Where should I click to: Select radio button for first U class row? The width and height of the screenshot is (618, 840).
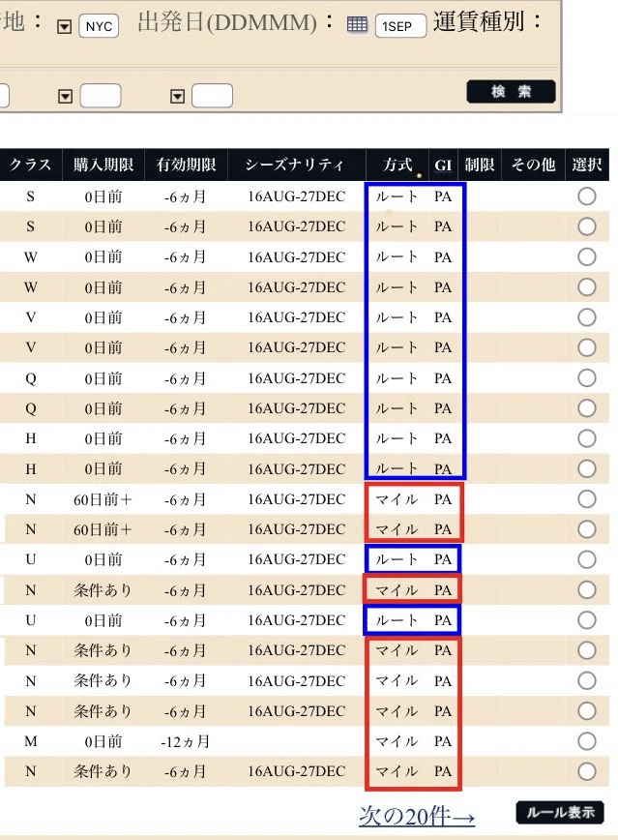pos(587,559)
